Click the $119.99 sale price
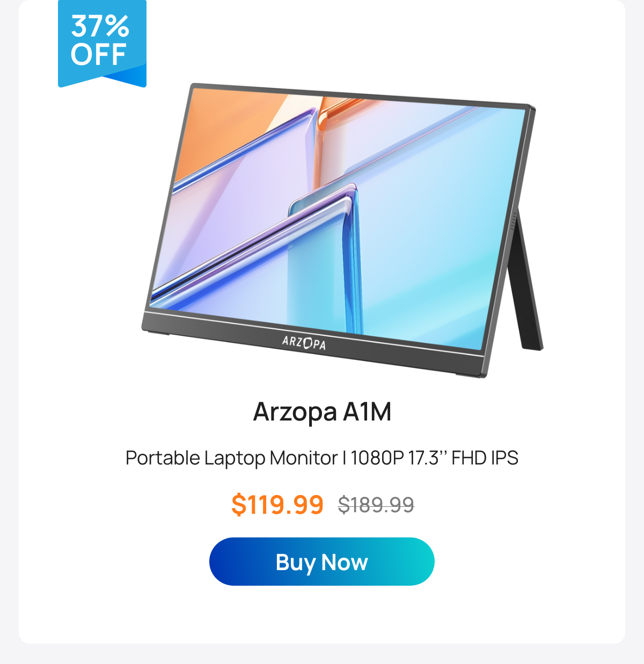 (277, 505)
